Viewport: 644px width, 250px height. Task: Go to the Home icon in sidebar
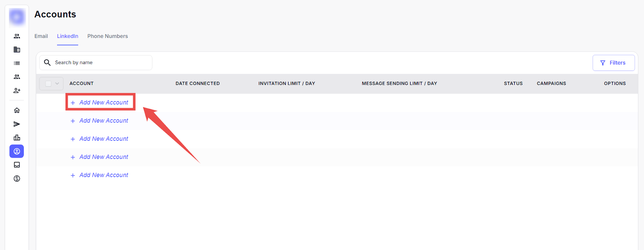coord(17,110)
